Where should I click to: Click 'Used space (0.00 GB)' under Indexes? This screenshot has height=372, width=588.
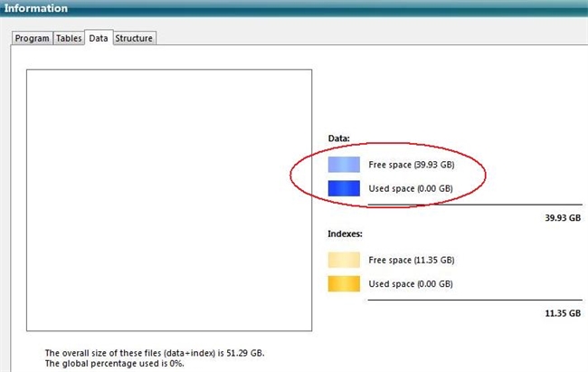[x=411, y=284]
